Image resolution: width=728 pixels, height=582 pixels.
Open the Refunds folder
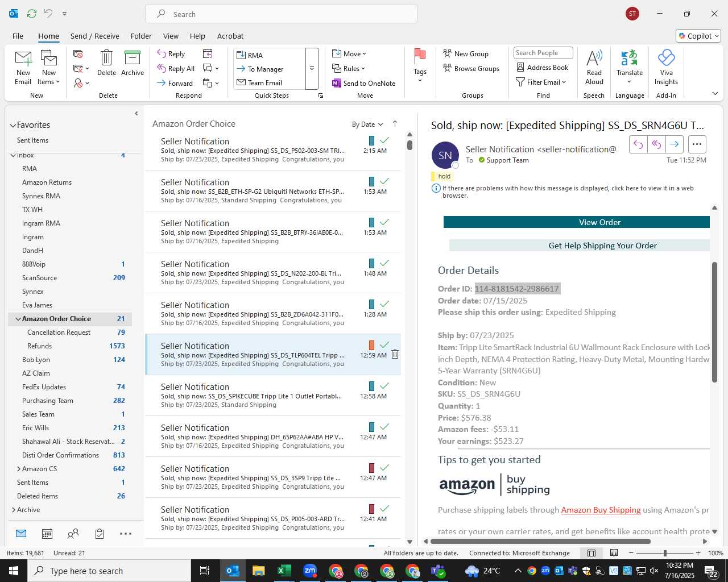pos(70,346)
